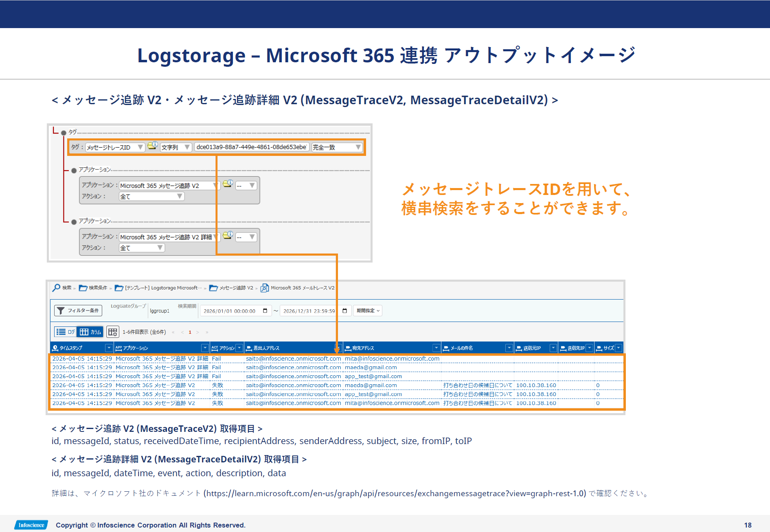Click the search magnifier icon in breadcrumb

[x=56, y=288]
